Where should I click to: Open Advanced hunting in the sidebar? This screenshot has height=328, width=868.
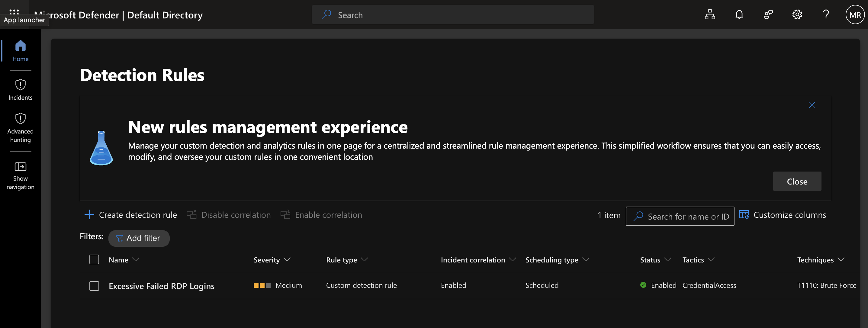point(20,128)
